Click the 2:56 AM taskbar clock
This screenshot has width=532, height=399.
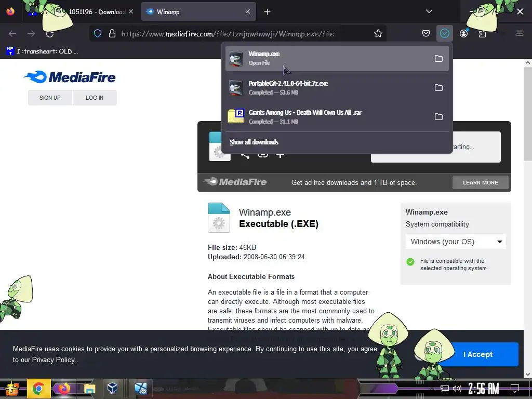pyautogui.click(x=484, y=389)
